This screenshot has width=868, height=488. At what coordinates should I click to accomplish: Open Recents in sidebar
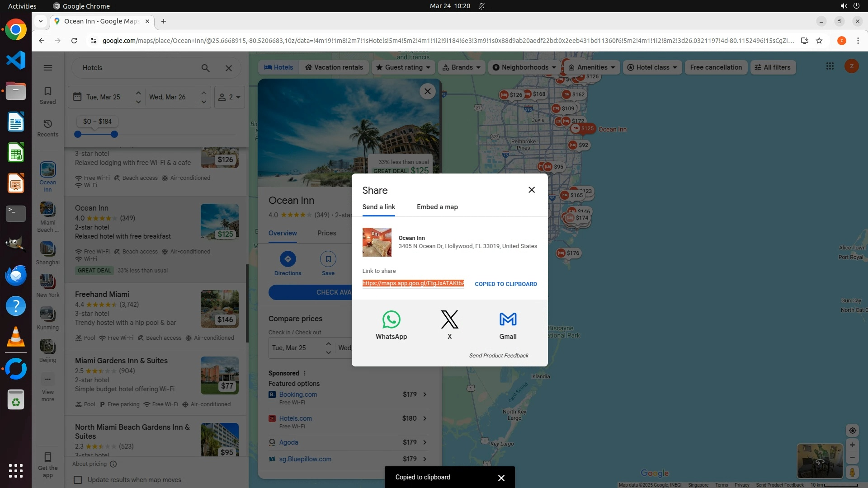pos(48,128)
